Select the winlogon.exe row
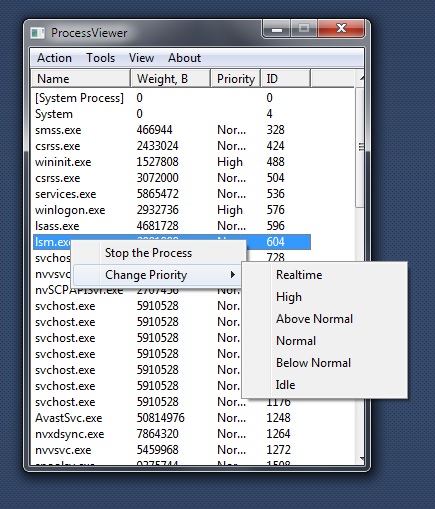 point(172,210)
